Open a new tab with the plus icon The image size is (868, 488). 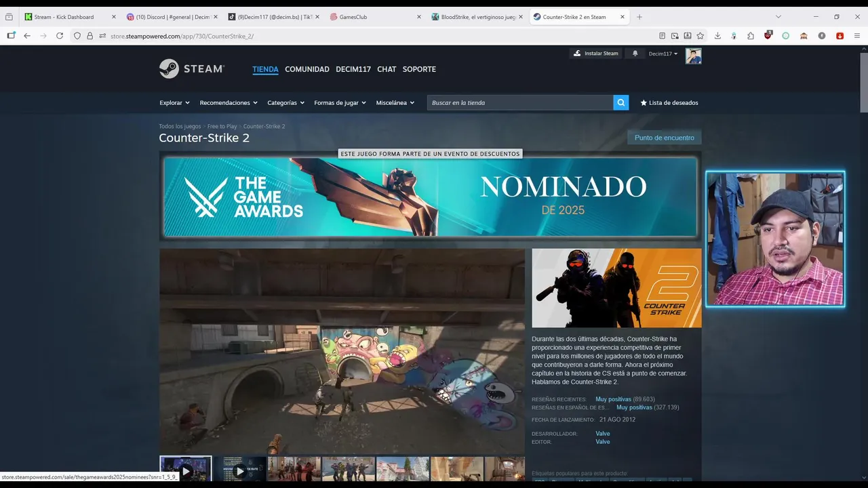tap(639, 17)
